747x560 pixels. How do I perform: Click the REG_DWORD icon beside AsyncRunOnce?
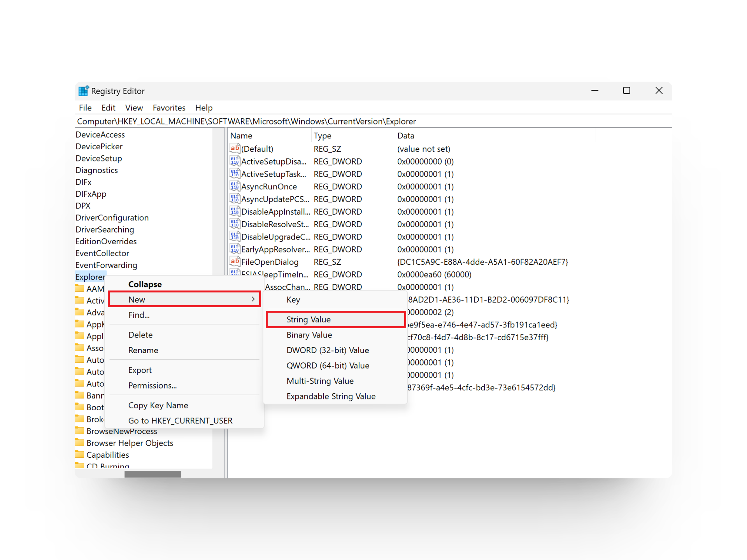point(235,186)
